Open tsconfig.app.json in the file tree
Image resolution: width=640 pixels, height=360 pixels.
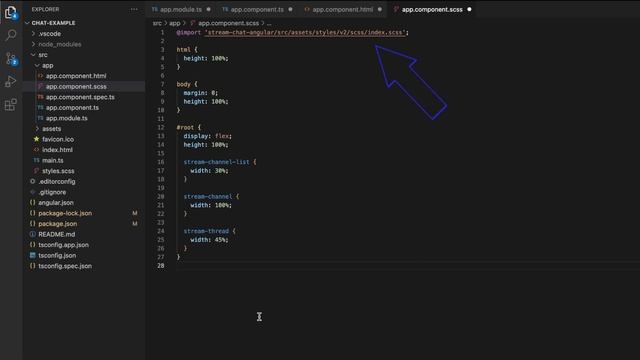tap(63, 245)
